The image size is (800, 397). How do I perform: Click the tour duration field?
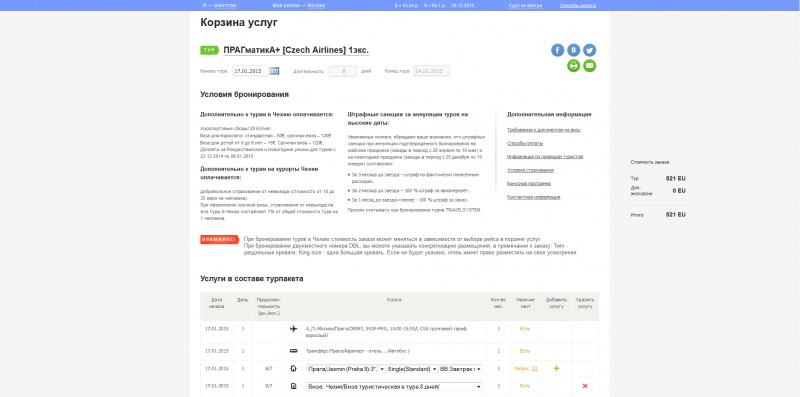point(342,71)
